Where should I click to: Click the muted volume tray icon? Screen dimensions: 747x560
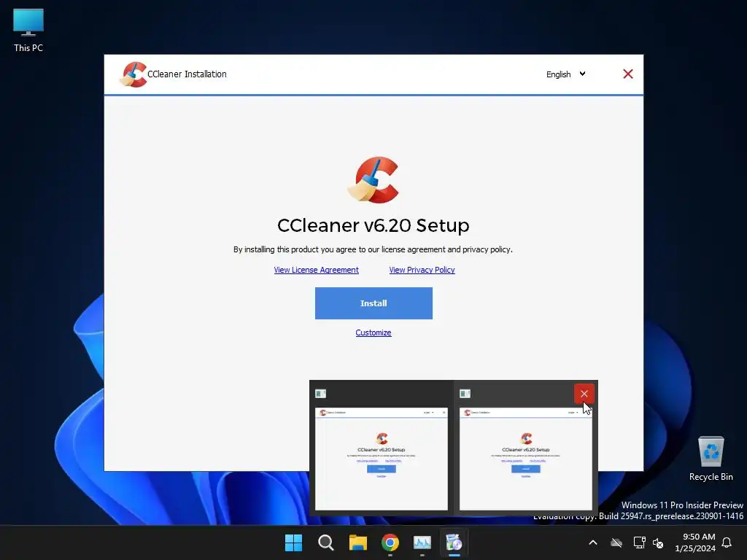click(659, 542)
